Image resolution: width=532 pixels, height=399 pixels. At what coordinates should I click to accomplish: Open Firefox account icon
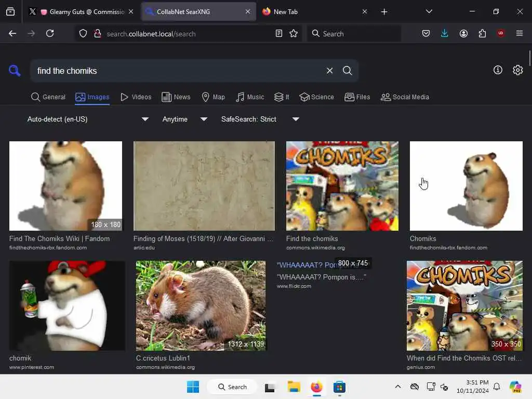(x=463, y=33)
